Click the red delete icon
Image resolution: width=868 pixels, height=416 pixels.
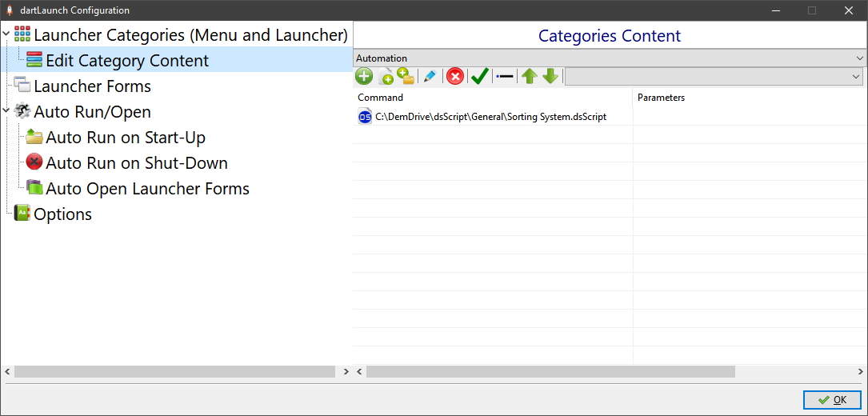click(455, 77)
